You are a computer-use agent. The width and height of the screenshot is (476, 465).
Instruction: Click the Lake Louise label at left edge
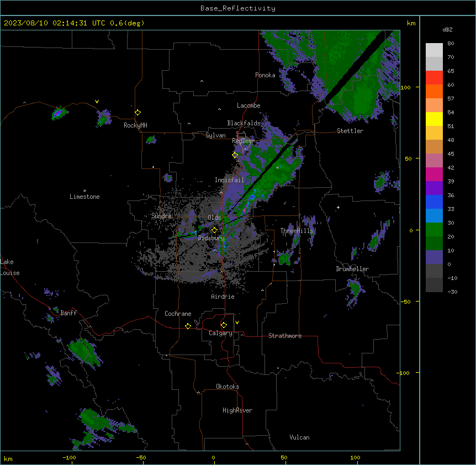(x=10, y=267)
